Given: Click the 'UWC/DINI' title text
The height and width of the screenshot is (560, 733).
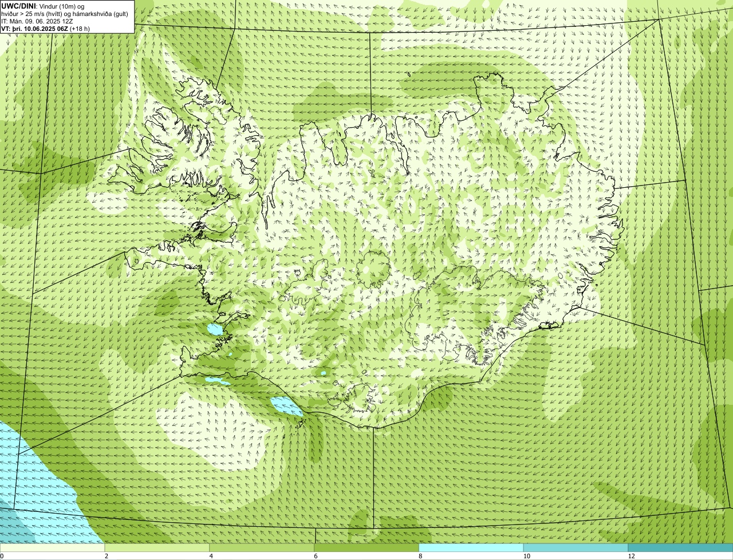Looking at the screenshot, I should pyautogui.click(x=19, y=6).
